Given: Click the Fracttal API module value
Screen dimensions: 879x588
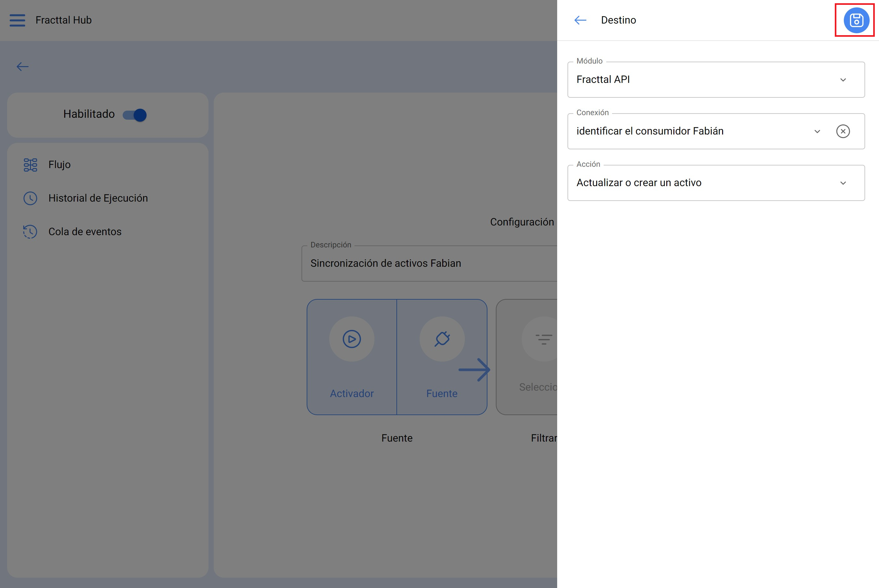Looking at the screenshot, I should click(x=603, y=79).
